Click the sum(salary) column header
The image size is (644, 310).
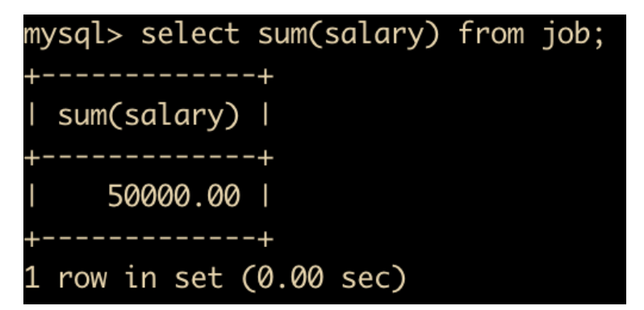point(148,116)
